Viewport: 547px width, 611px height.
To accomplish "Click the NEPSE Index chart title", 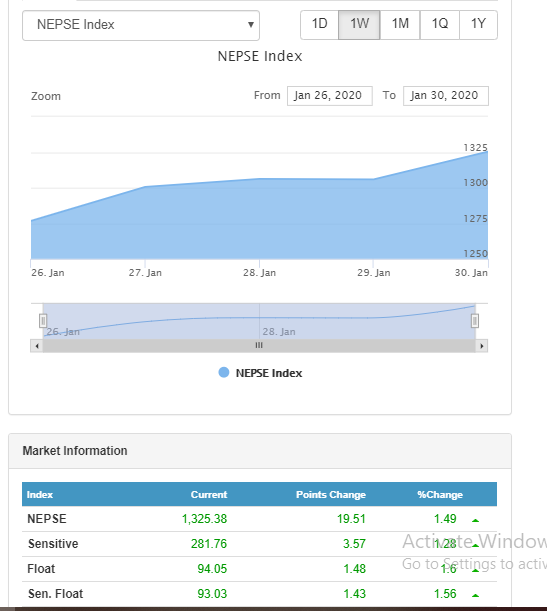I will (260, 57).
